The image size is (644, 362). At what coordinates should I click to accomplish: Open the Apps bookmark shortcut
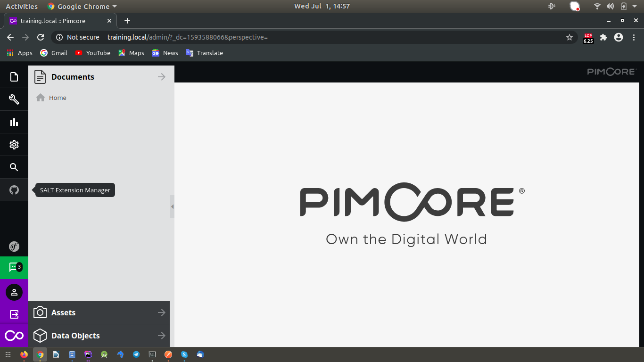pyautogui.click(x=20, y=53)
